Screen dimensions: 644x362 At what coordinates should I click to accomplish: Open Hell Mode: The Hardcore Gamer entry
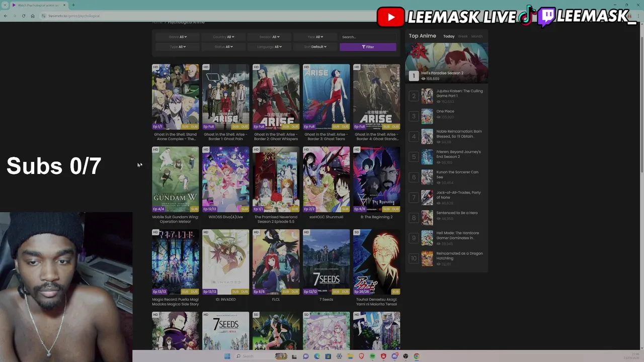tap(458, 235)
